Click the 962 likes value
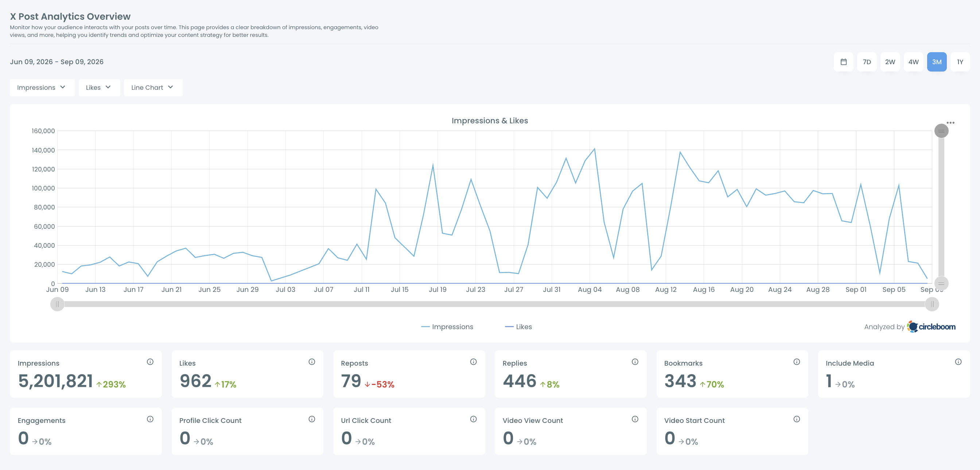980x470 pixels. [195, 381]
